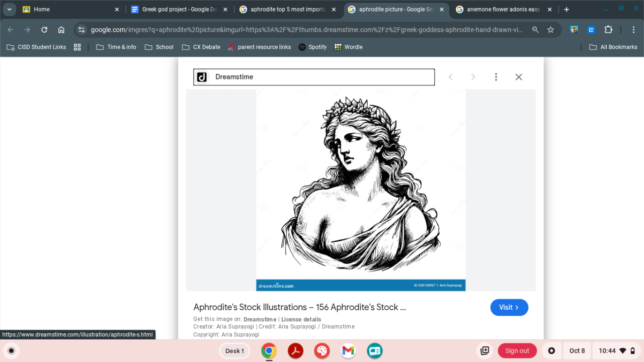Open the aphrodite top 5 most important tab
The height and width of the screenshot is (362, 644).
tap(288, 10)
